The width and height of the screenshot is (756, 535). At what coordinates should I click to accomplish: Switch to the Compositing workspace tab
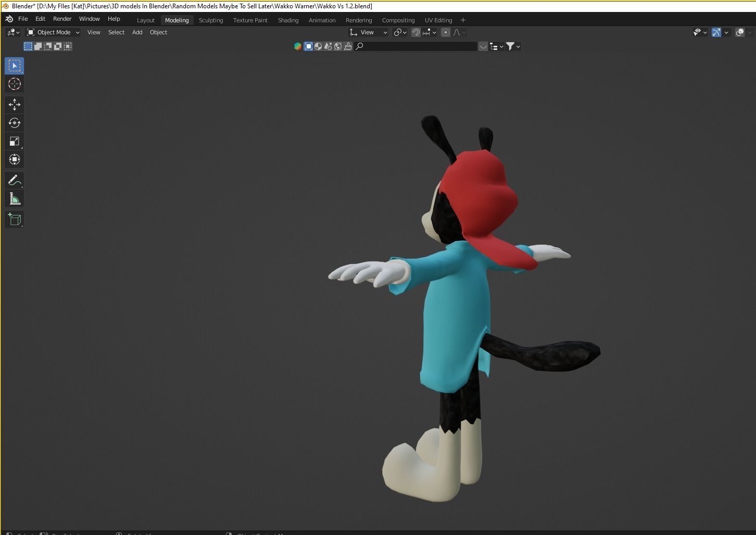(x=398, y=20)
